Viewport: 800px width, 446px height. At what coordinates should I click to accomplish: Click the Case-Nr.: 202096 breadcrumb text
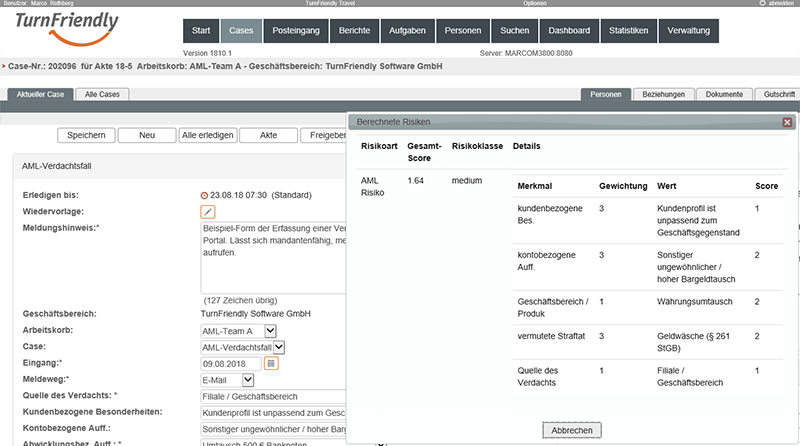pyautogui.click(x=42, y=66)
